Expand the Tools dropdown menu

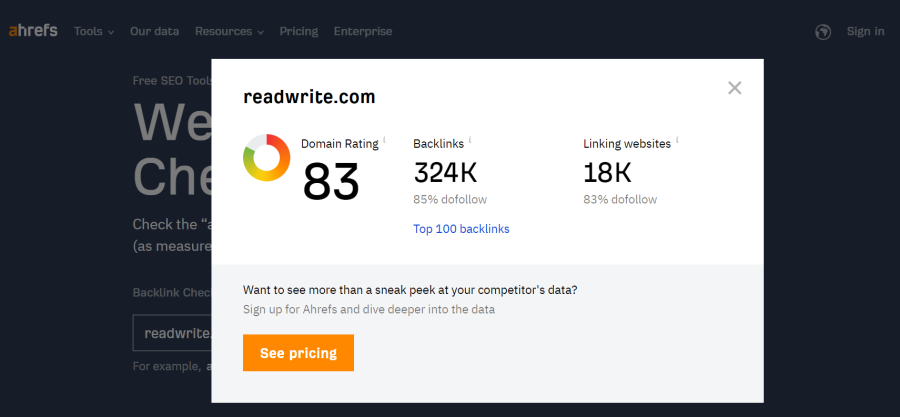[x=93, y=31]
